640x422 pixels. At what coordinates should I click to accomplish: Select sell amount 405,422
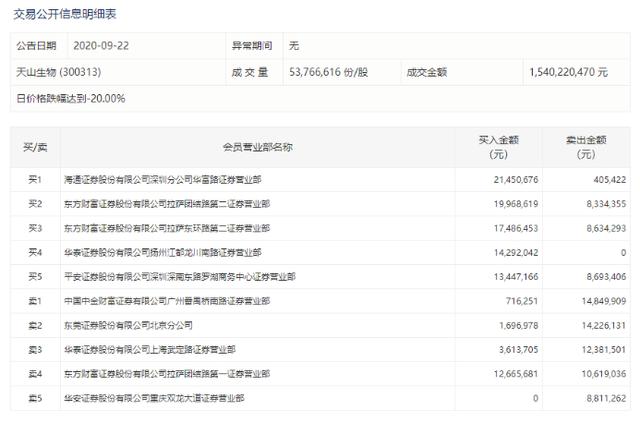pos(610,180)
